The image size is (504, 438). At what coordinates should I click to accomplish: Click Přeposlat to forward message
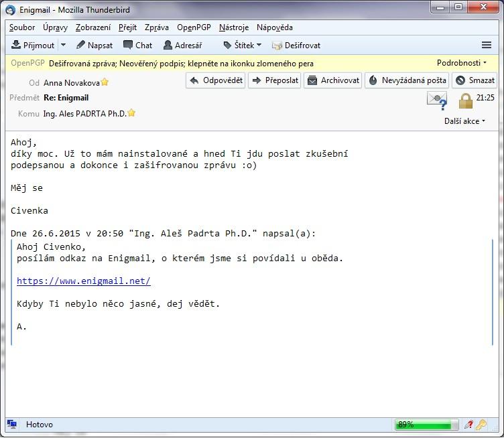tap(275, 80)
